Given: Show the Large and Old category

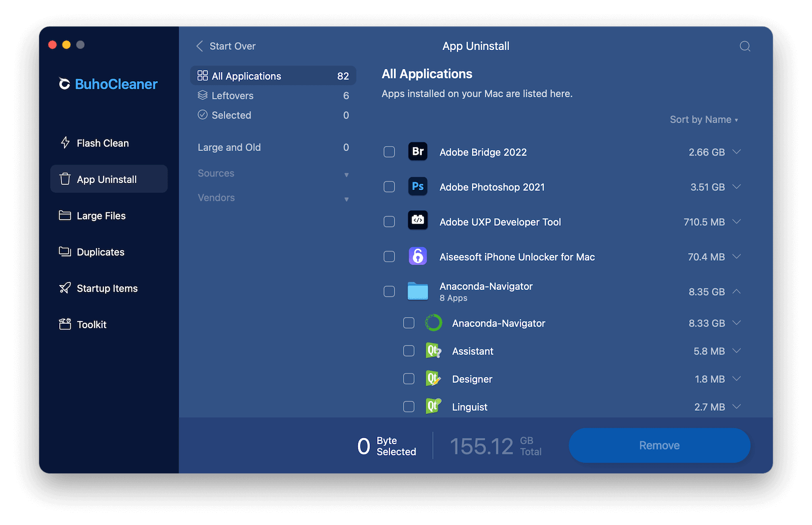Looking at the screenshot, I should 273,148.
